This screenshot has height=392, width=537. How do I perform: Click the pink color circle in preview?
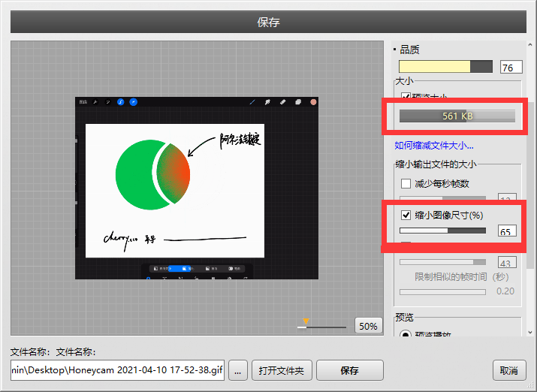click(313, 102)
